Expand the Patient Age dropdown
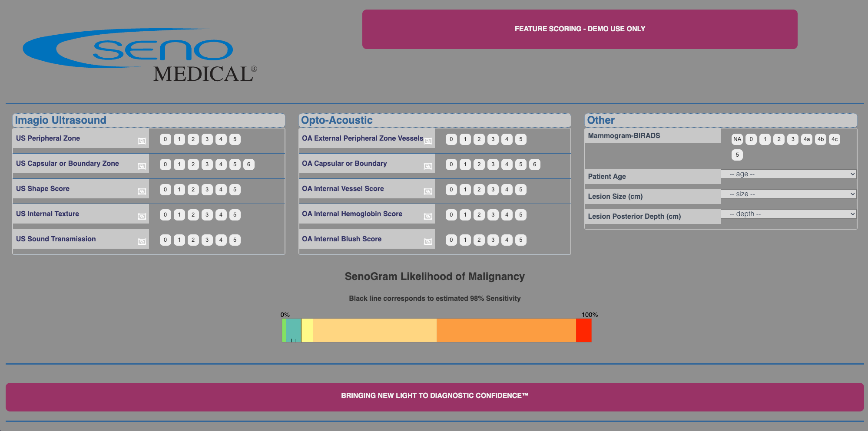 pyautogui.click(x=788, y=174)
